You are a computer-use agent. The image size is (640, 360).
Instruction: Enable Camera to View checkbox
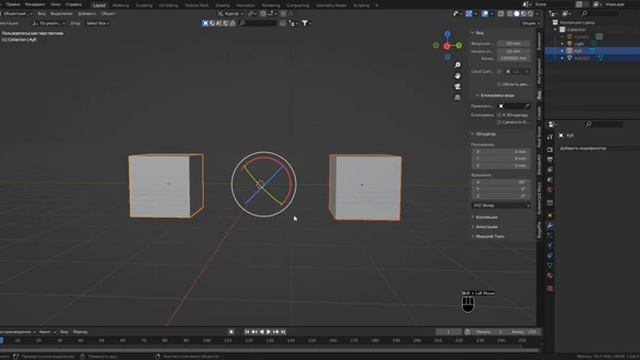click(x=499, y=122)
